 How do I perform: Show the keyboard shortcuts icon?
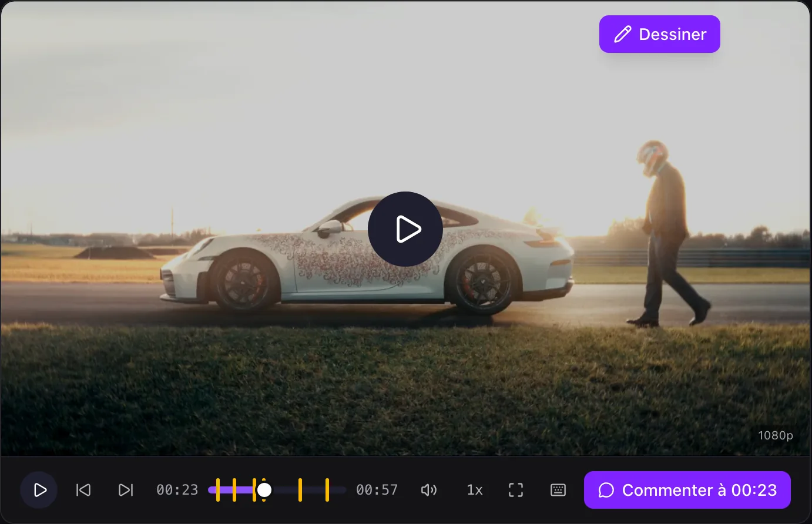point(558,490)
